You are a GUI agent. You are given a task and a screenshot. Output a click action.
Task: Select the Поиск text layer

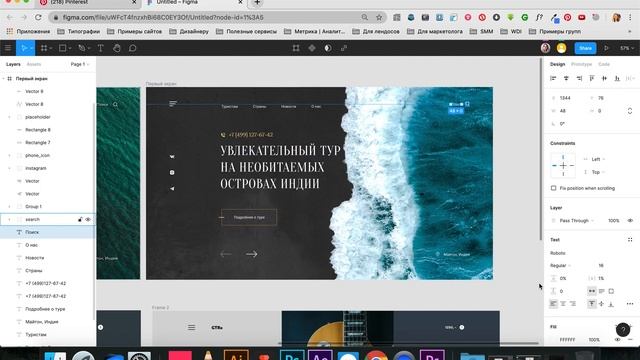coord(47,232)
